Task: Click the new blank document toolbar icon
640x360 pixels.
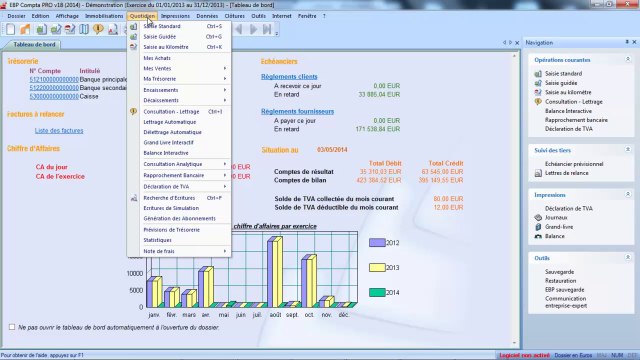Action: pos(11,29)
